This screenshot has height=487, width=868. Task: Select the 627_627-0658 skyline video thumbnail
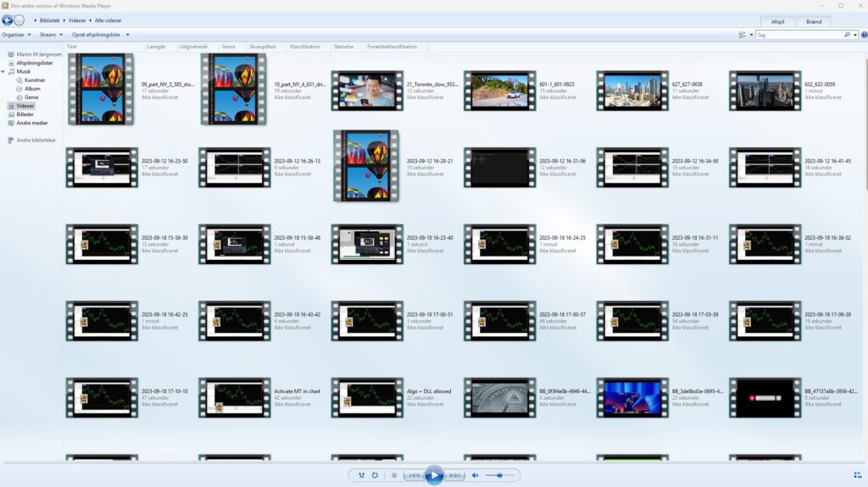(632, 91)
